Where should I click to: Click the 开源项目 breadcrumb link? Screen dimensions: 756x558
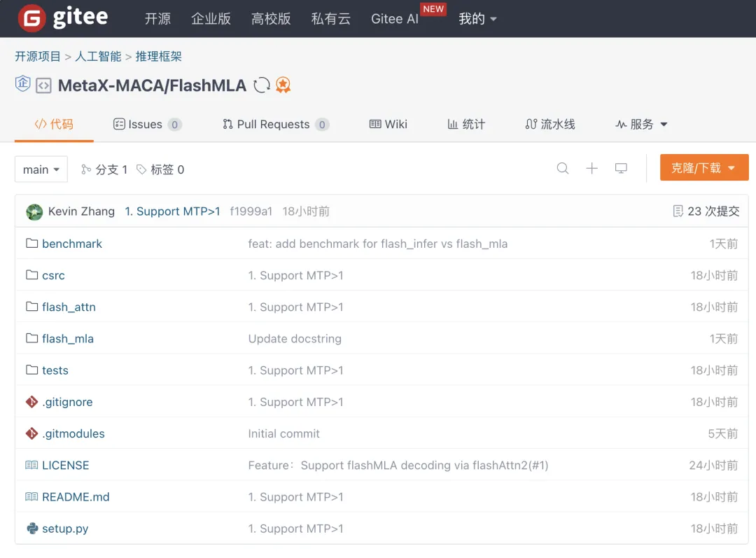[x=38, y=57]
